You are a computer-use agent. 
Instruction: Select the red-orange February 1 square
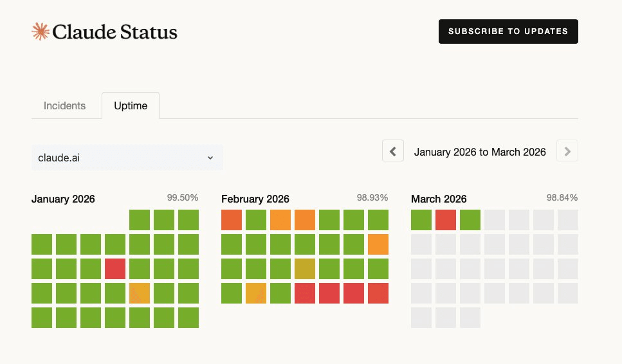click(232, 220)
